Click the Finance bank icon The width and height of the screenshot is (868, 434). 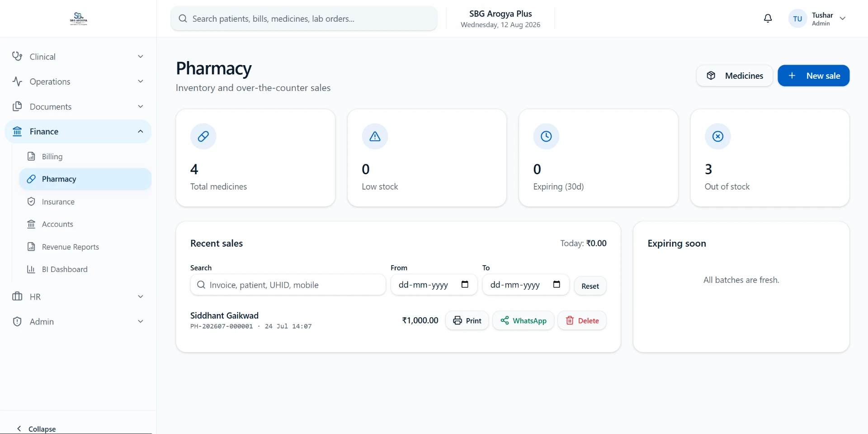(x=17, y=131)
